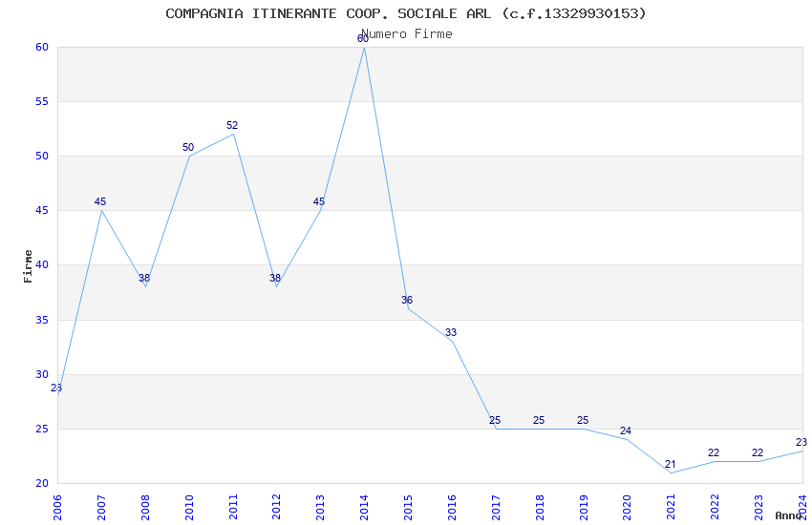Click the y-axis tick label 20
Viewport: 812px width, 525px height.
click(x=42, y=483)
